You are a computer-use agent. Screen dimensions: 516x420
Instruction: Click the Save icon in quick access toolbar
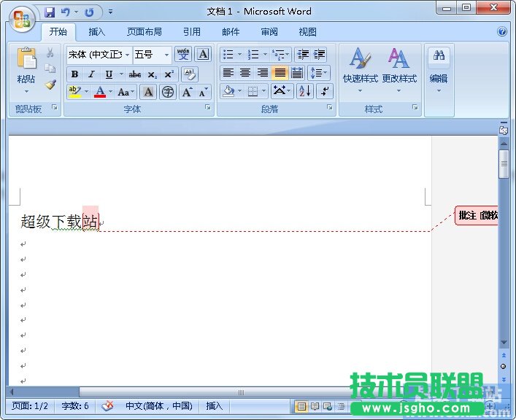[x=50, y=12]
